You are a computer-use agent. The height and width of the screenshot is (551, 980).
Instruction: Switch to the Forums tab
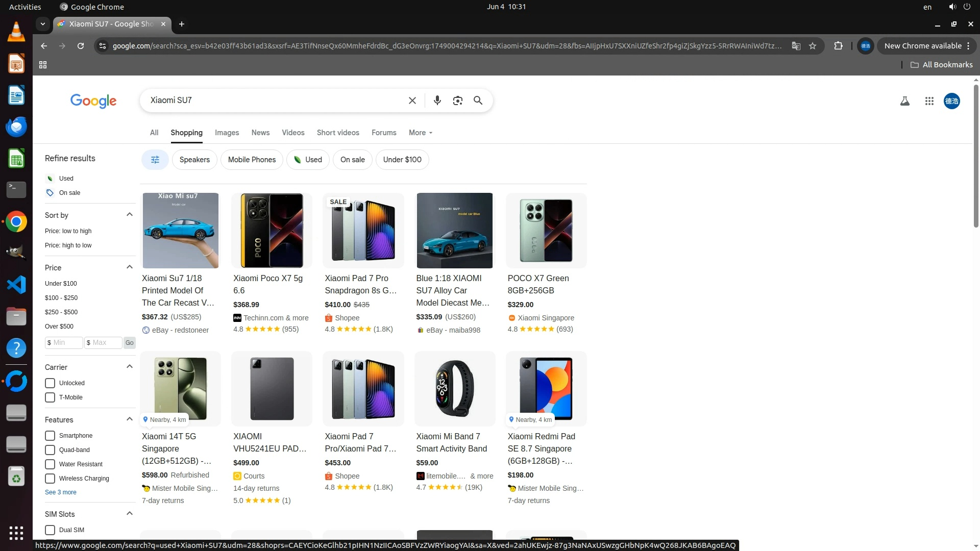(383, 133)
